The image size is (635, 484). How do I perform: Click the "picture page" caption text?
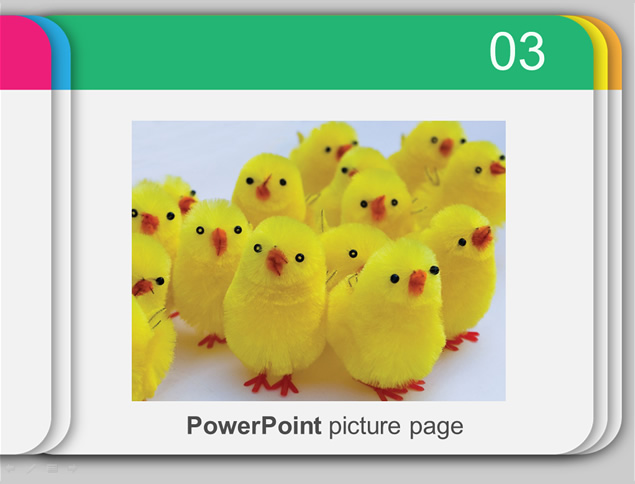coord(396,427)
